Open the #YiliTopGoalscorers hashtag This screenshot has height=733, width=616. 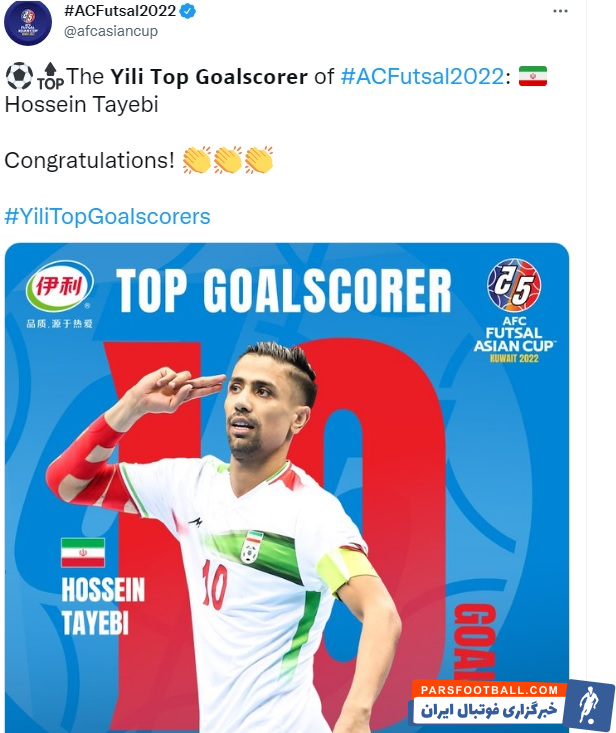(x=107, y=216)
